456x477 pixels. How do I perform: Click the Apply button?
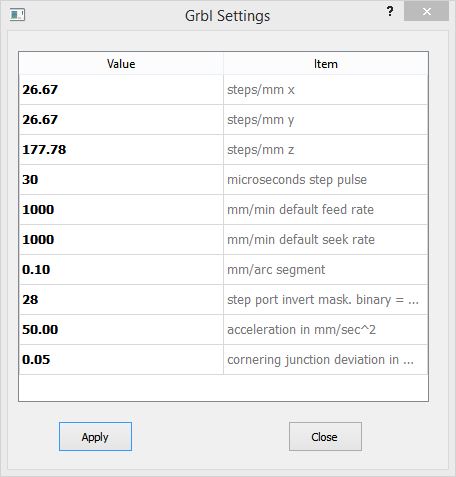tap(95, 437)
